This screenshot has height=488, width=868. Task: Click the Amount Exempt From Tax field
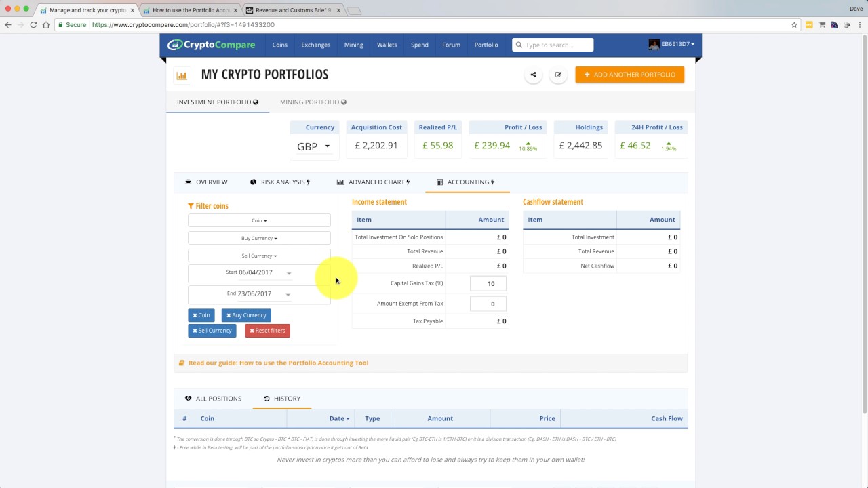[x=488, y=304]
